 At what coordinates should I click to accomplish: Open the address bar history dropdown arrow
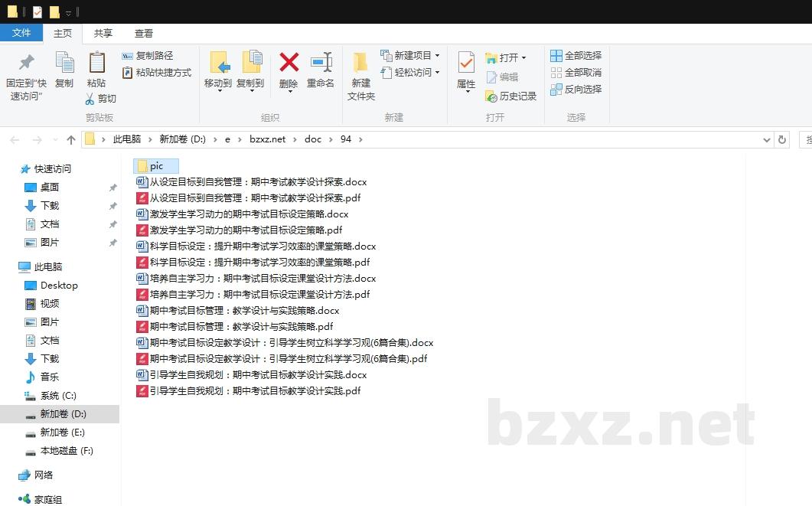767,139
